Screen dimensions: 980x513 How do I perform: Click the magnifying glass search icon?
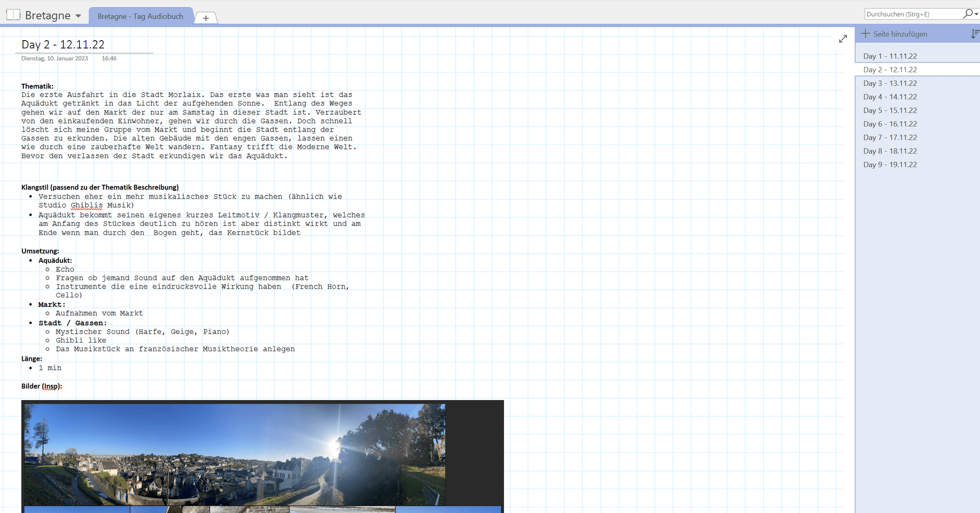pyautogui.click(x=968, y=14)
